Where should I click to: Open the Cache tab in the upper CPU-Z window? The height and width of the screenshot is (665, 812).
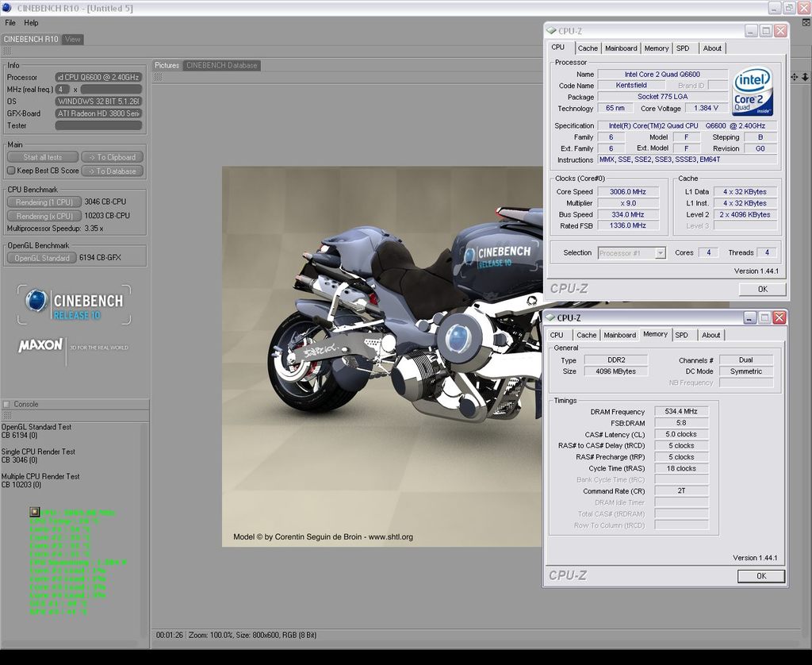[x=588, y=48]
